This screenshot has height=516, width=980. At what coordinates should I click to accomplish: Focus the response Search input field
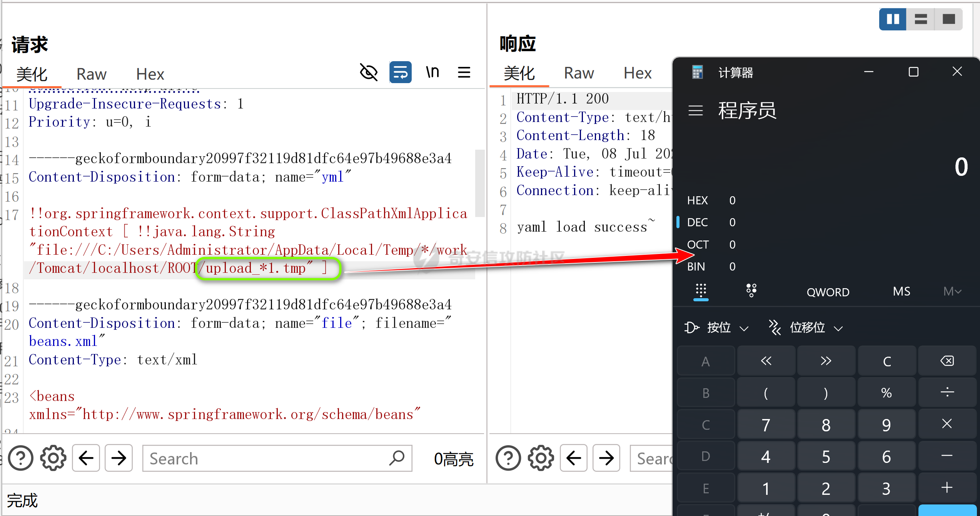coord(651,458)
